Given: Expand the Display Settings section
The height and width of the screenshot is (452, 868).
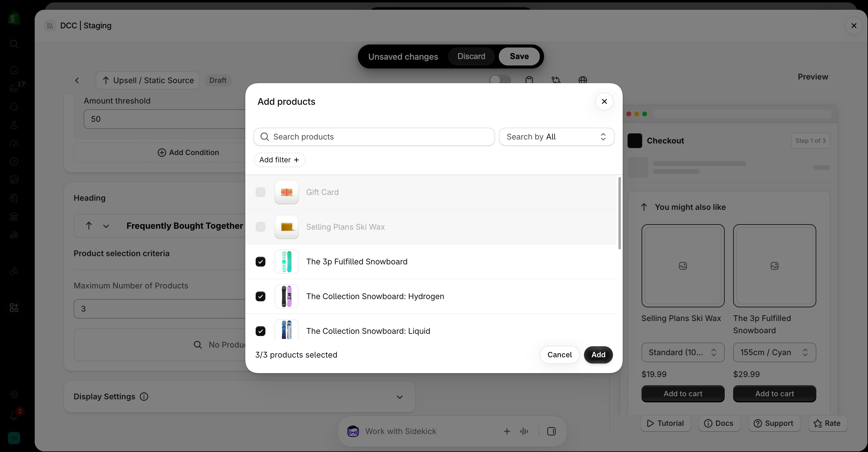Looking at the screenshot, I should click(400, 397).
